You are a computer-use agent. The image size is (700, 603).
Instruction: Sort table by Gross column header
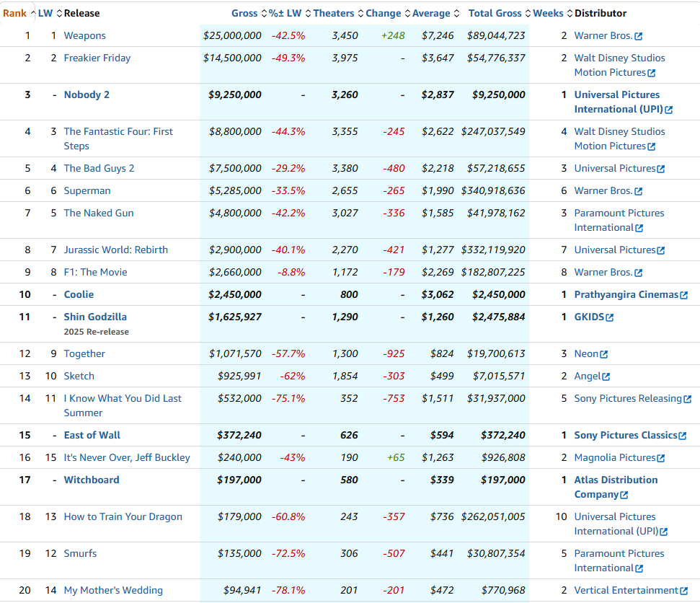244,13
